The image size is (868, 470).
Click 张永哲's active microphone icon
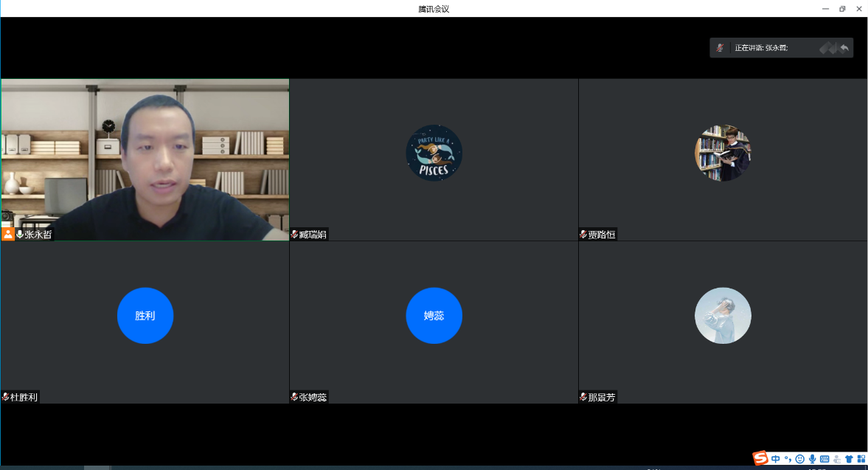tap(20, 234)
